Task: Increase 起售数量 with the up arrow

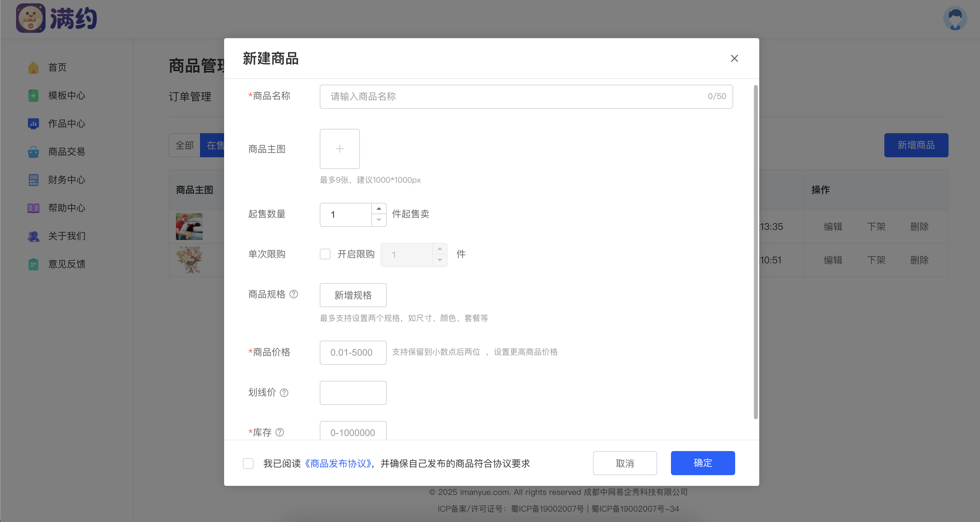Action: click(379, 209)
